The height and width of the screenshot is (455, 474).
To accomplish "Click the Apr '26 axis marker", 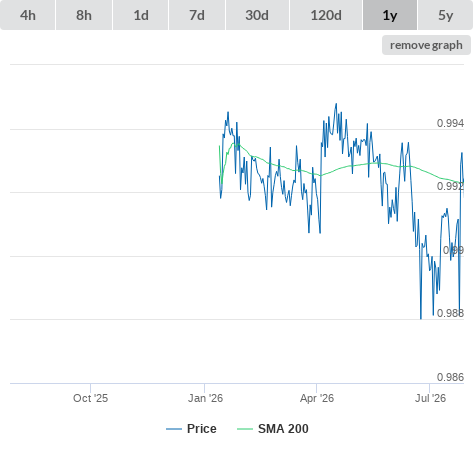I will [317, 398].
